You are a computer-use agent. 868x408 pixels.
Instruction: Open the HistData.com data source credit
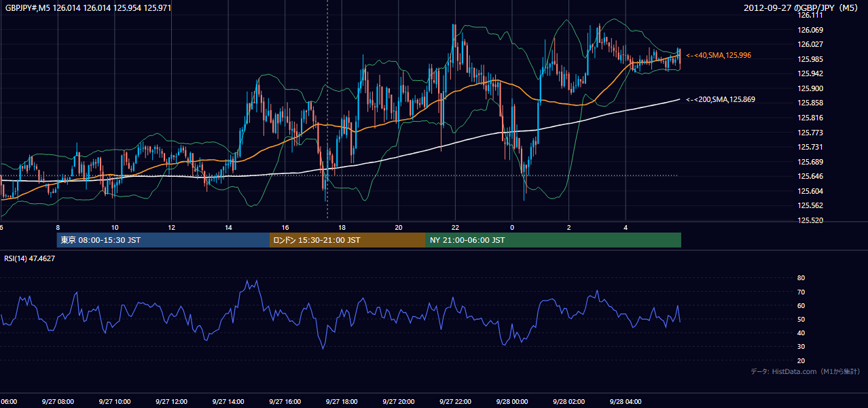click(806, 371)
